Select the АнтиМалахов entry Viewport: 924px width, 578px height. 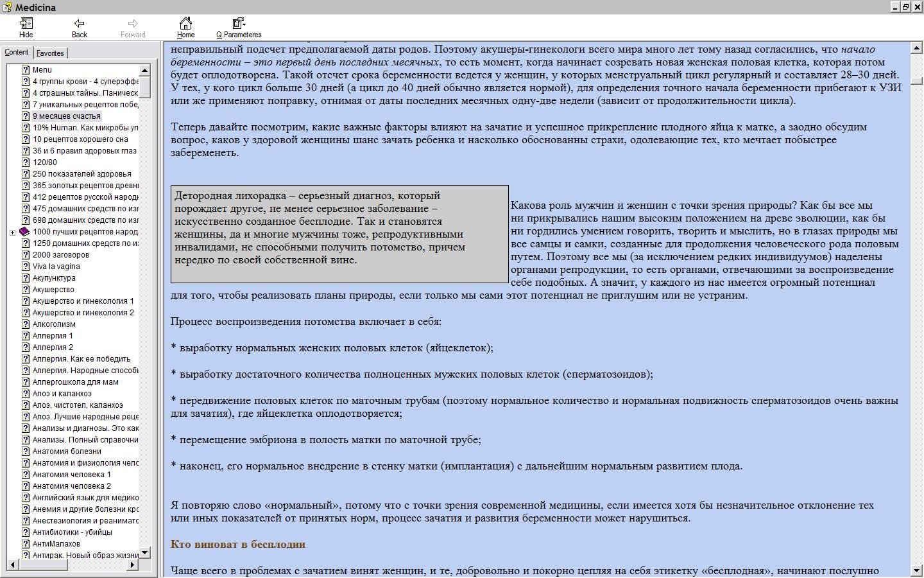(56, 544)
